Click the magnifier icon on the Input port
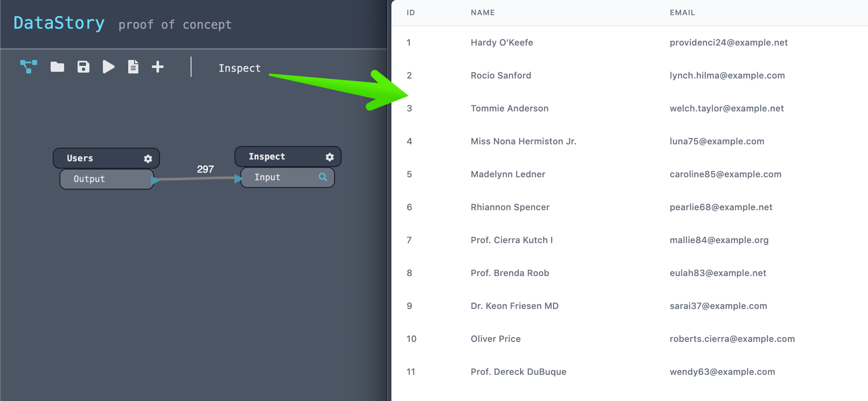The height and width of the screenshot is (401, 868). 323,177
